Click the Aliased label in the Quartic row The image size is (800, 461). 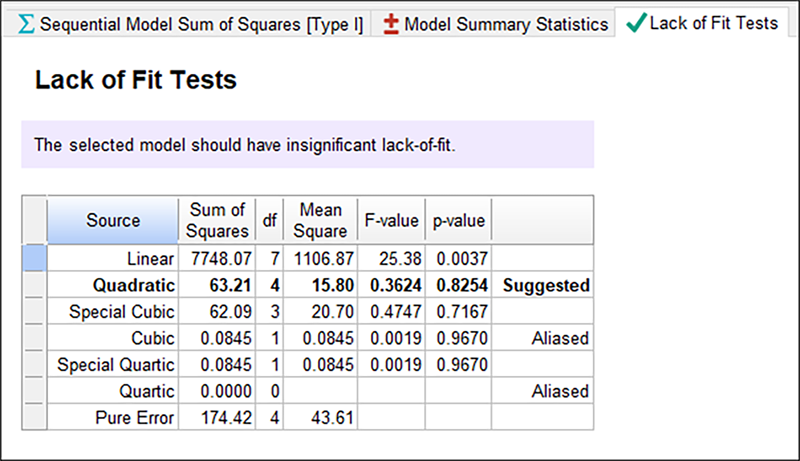pyautogui.click(x=559, y=391)
